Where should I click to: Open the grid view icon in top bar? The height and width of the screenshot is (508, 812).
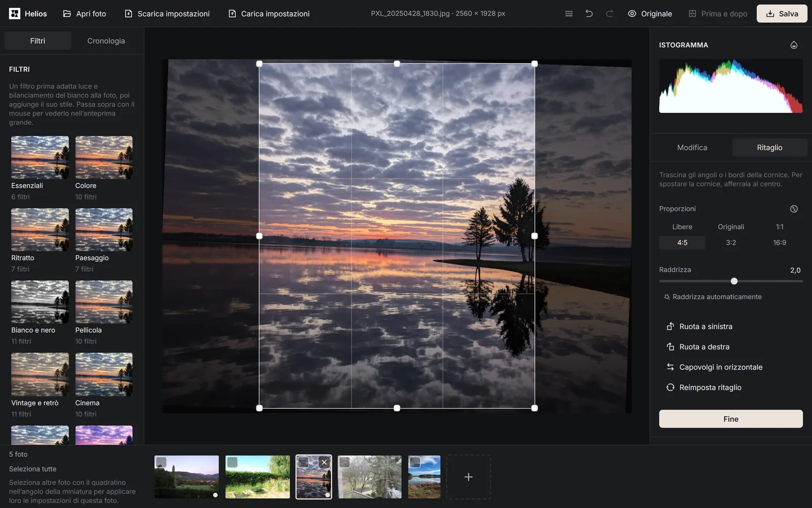(x=569, y=14)
